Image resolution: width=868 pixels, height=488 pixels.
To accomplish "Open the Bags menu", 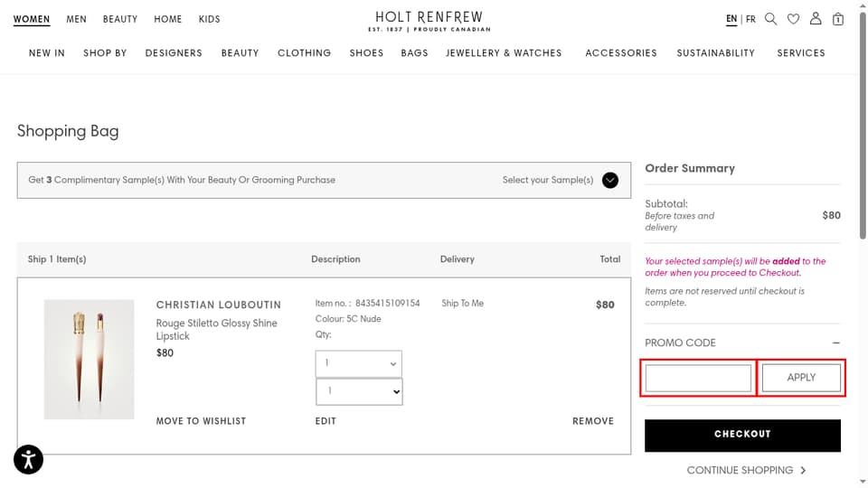I will pyautogui.click(x=415, y=53).
